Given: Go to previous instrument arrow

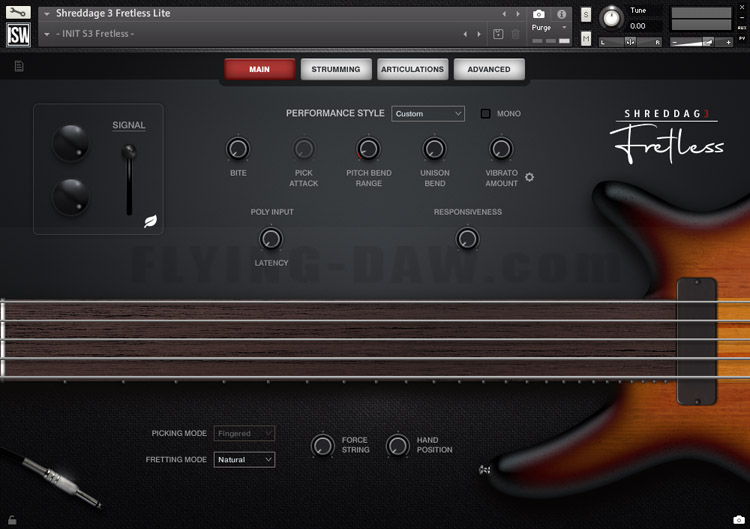Looking at the screenshot, I should (504, 14).
